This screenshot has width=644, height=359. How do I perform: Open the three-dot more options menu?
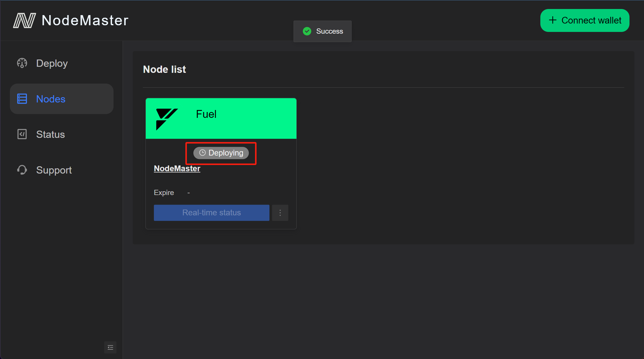[x=280, y=213]
